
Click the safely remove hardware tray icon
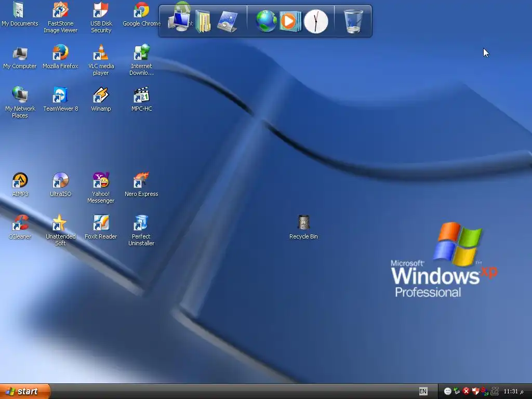pyautogui.click(x=457, y=391)
